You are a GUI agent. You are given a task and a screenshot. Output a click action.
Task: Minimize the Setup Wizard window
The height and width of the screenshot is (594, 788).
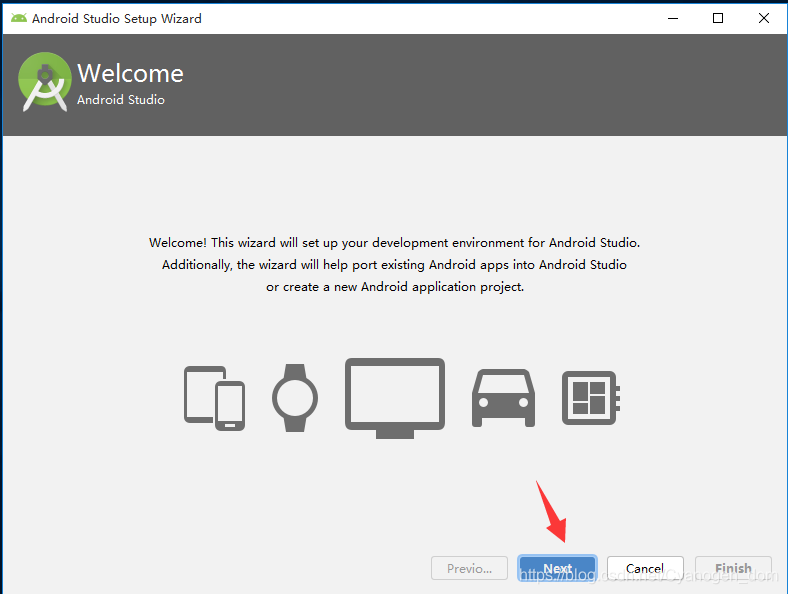pyautogui.click(x=673, y=18)
